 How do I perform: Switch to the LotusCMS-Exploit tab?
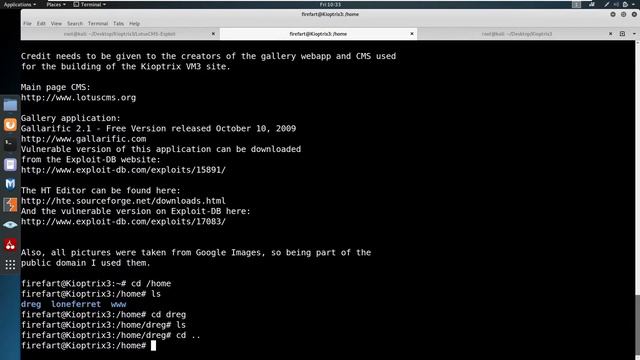tap(120, 34)
